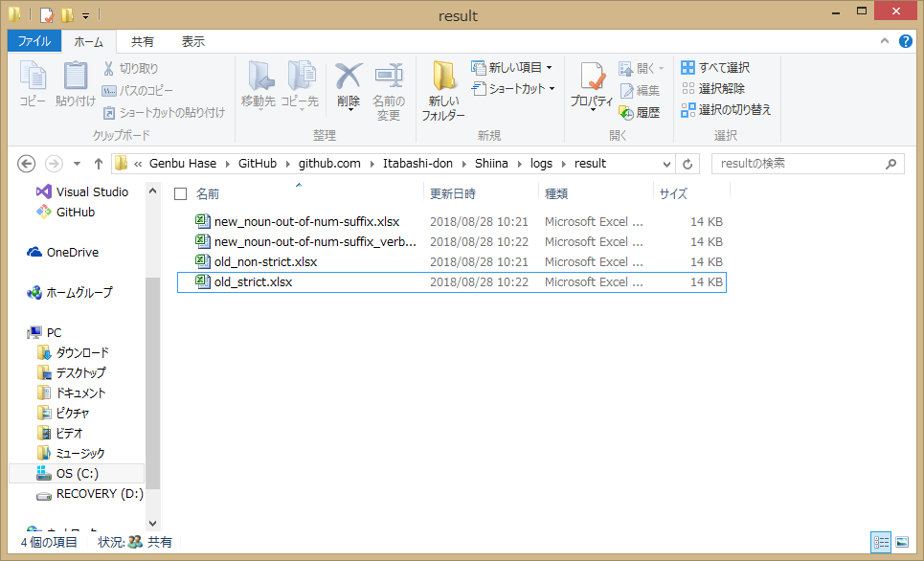Image resolution: width=924 pixels, height=561 pixels.
Task: Click the Help question mark icon
Action: [905, 42]
